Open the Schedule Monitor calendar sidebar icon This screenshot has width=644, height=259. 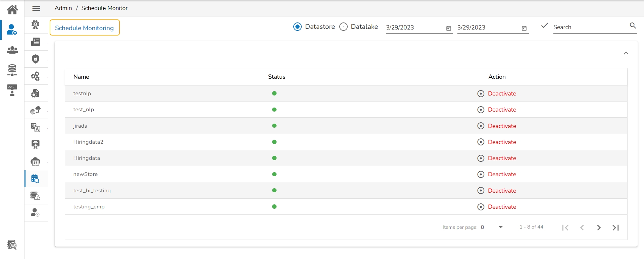[35, 179]
